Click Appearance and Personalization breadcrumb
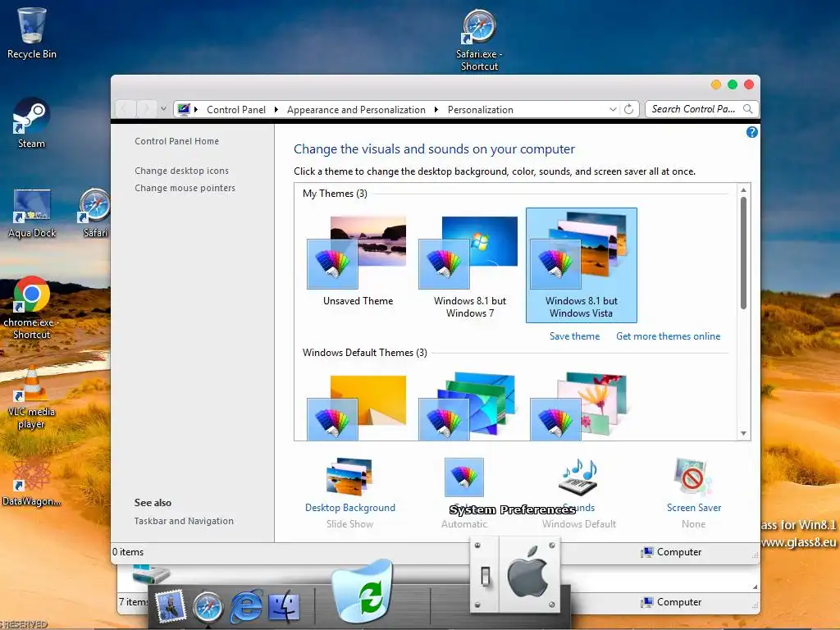 tap(356, 110)
